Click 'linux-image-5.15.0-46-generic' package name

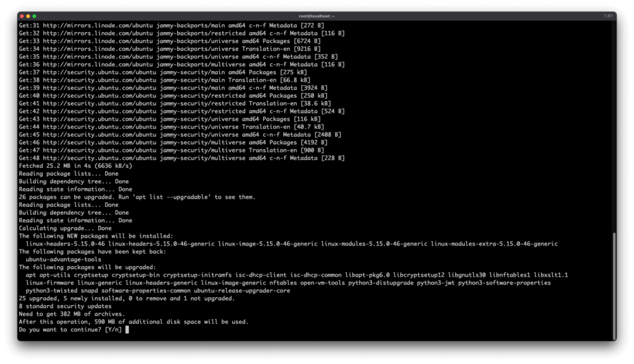(x=267, y=244)
